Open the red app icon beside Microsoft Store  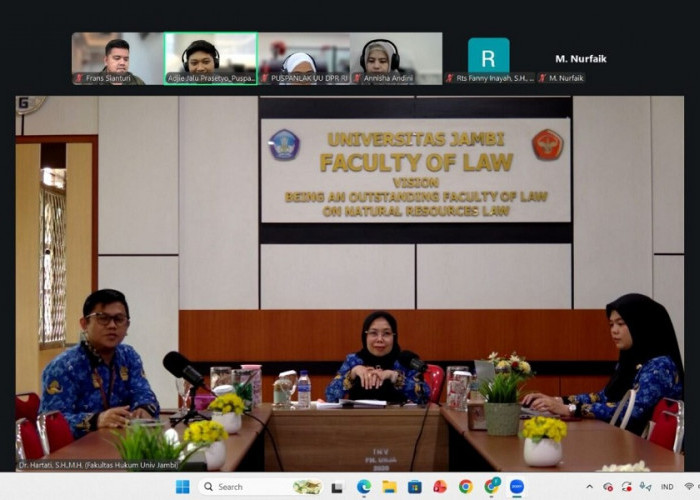point(440,487)
